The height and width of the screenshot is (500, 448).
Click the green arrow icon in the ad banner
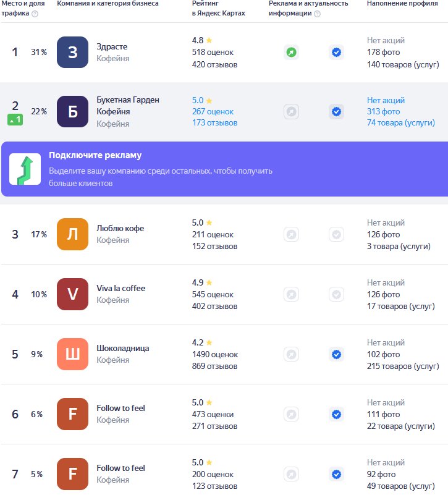click(x=25, y=169)
